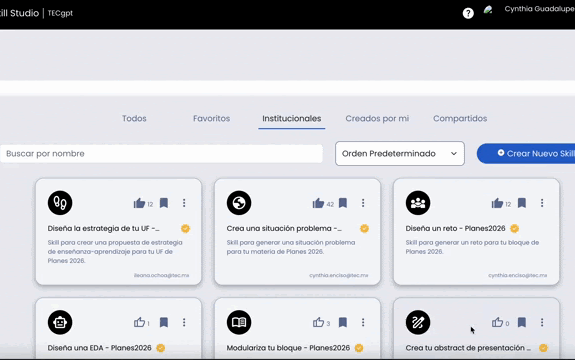Open the Cynthia Guadalupe user profile
This screenshot has width=575, height=360.
(539, 9)
